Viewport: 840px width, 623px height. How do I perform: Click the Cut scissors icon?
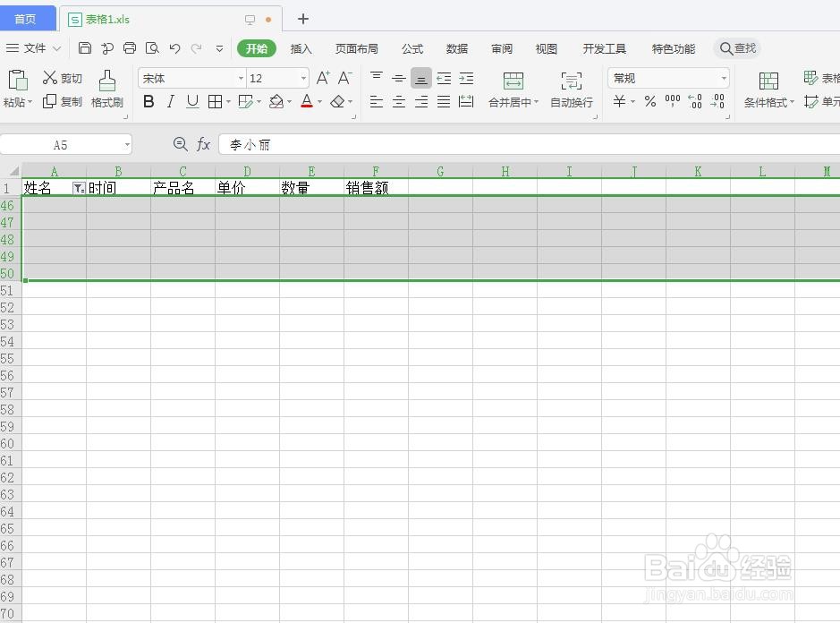click(x=50, y=78)
